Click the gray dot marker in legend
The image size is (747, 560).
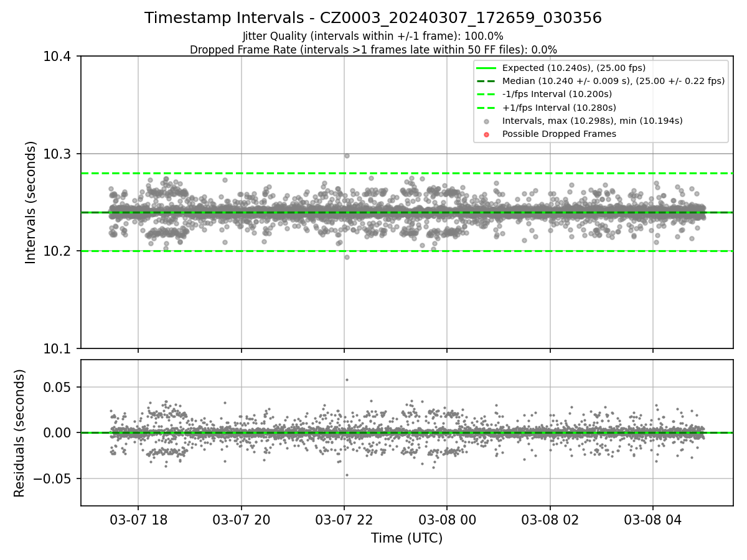click(x=487, y=121)
